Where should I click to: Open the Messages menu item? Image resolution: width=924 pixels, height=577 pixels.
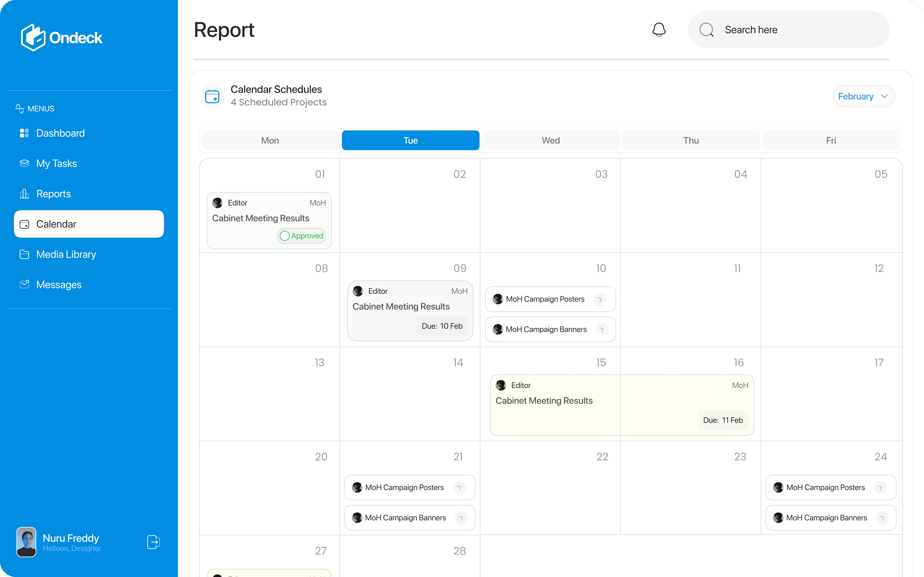[x=59, y=285]
